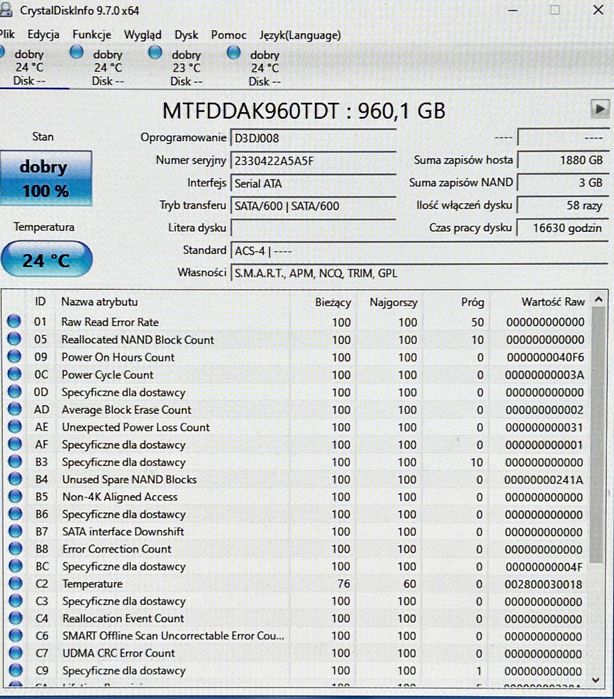Click the status icon for attribute C9
The height and width of the screenshot is (699, 614).
16,670
